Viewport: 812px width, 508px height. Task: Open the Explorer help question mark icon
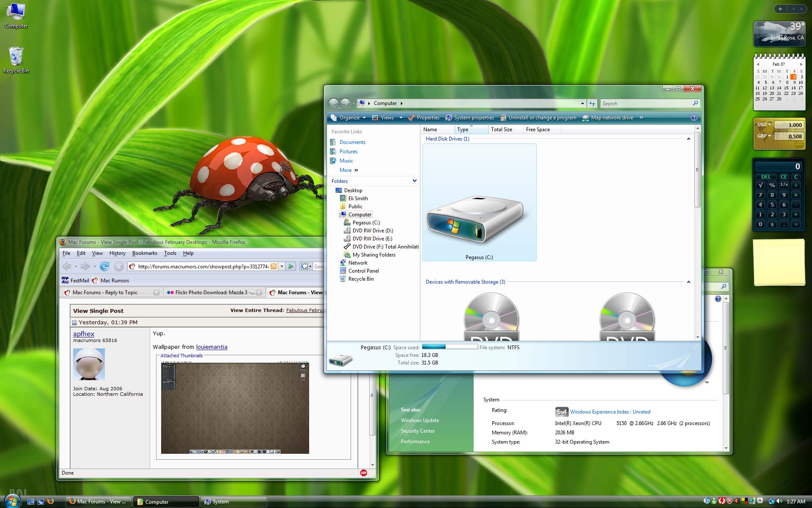(x=694, y=118)
